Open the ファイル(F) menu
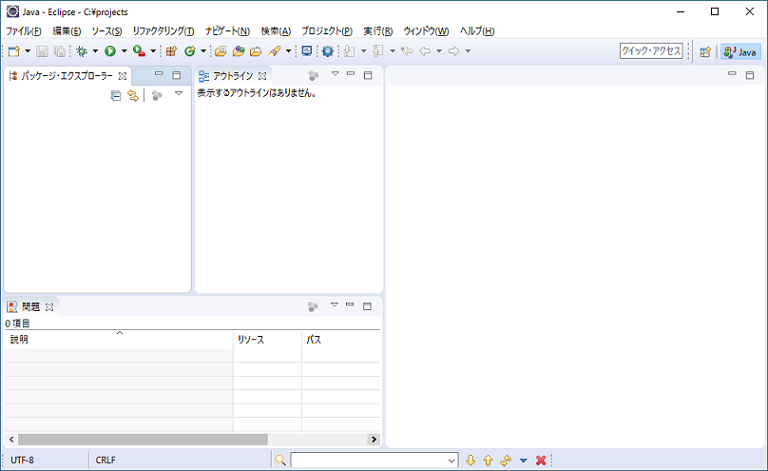768x471 pixels. 24,31
